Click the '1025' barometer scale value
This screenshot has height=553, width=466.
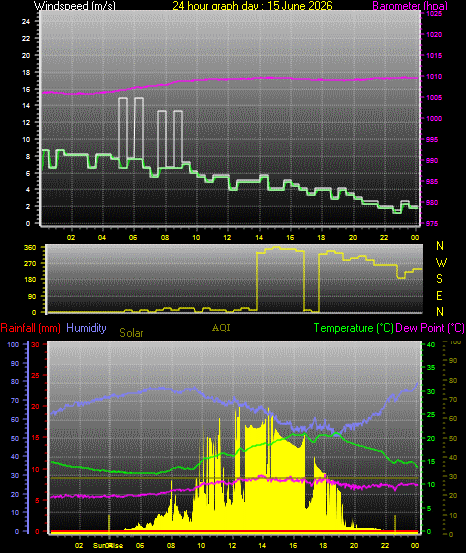coord(434,14)
